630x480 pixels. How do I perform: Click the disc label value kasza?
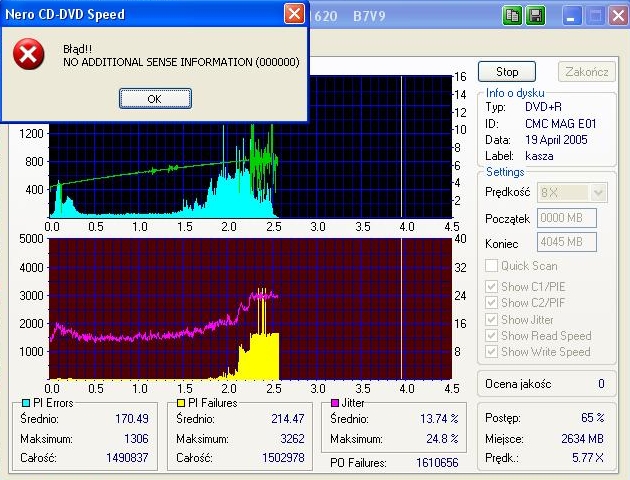[539, 156]
